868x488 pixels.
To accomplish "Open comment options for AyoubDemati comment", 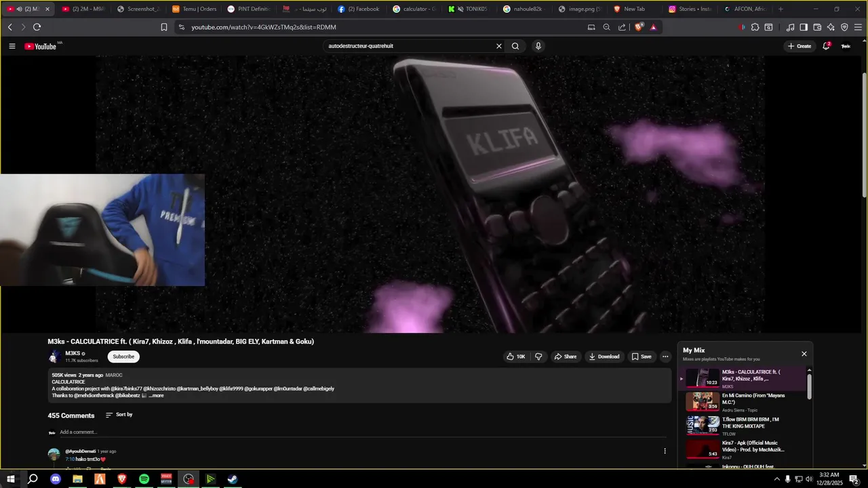I will point(665,451).
